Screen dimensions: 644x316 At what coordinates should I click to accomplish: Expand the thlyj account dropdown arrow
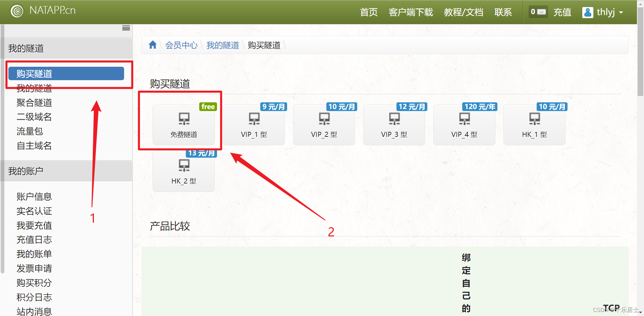point(621,12)
